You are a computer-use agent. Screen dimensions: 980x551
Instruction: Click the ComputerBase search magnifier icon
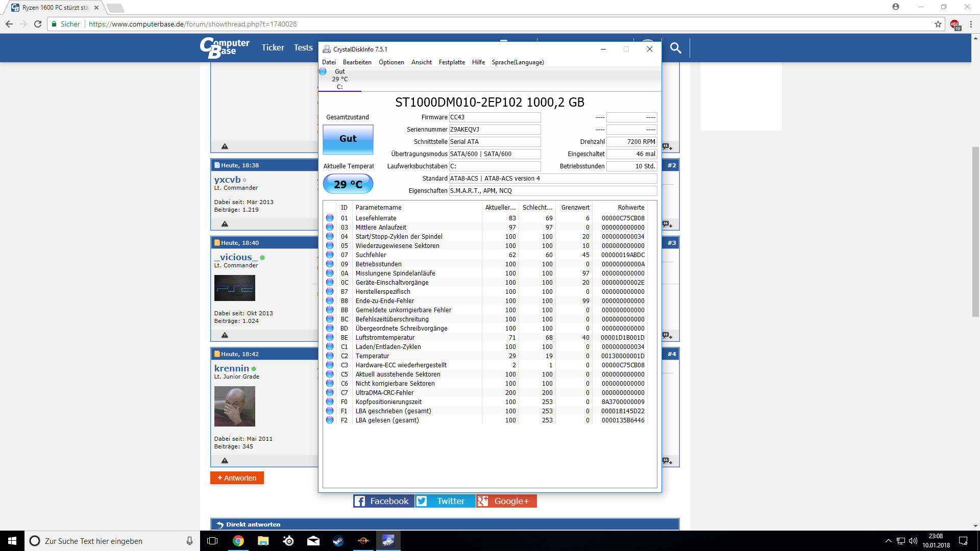[675, 48]
